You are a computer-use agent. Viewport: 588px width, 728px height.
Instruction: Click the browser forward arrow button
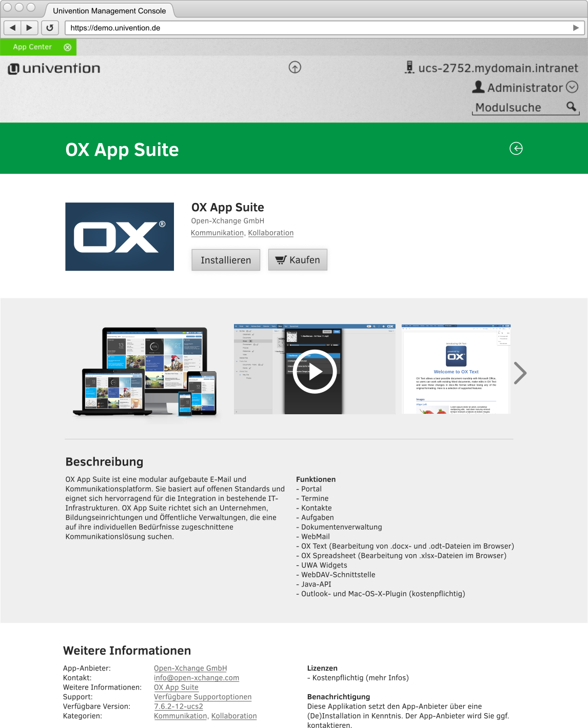pos(29,28)
